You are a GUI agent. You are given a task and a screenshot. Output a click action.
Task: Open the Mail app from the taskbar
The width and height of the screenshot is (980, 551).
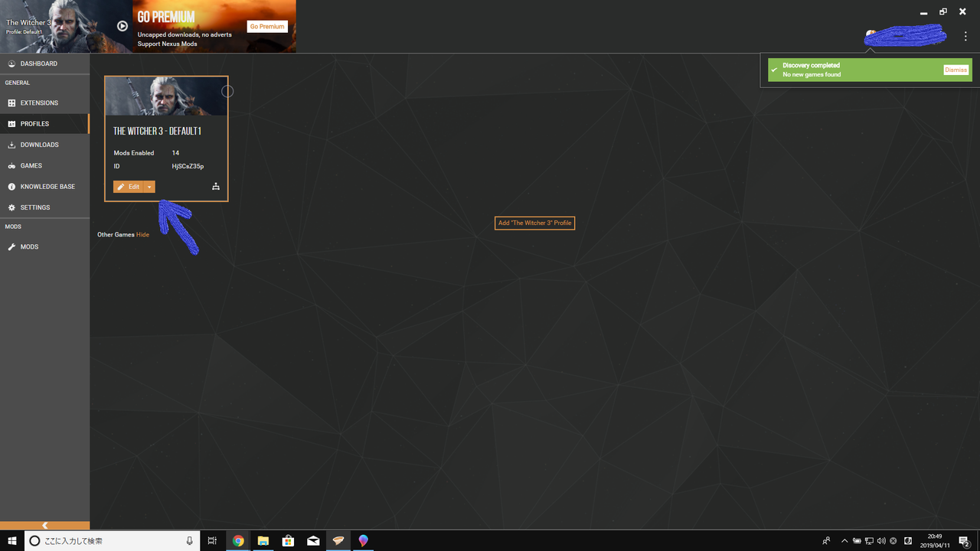point(313,540)
